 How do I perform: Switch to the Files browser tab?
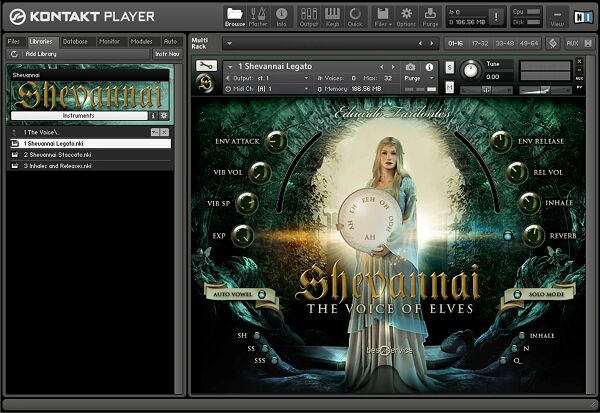pos(14,41)
